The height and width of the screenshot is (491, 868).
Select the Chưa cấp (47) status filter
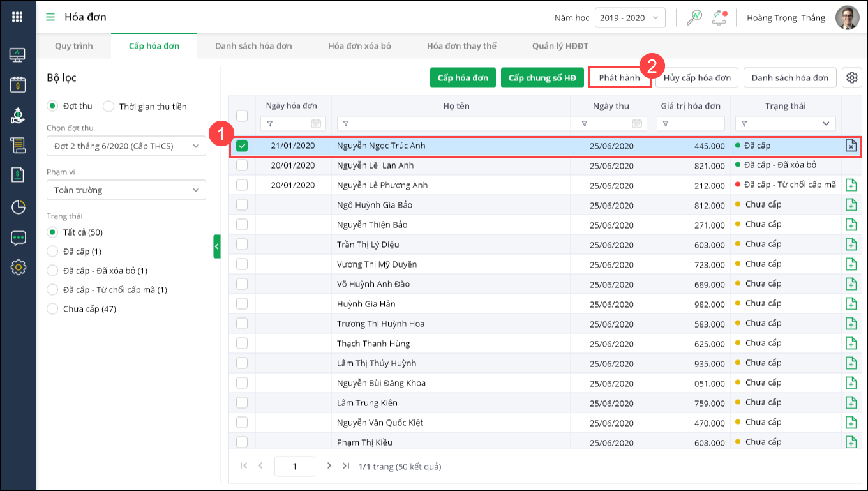[52, 309]
